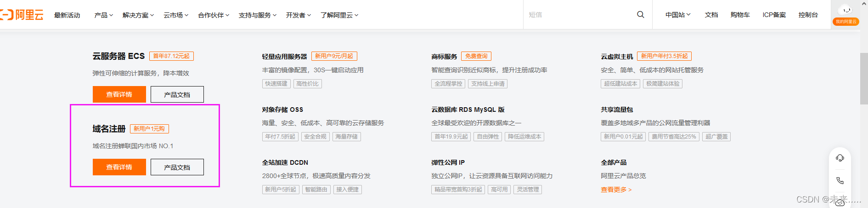Click the 精品带宽首购3折起 tag
The height and width of the screenshot is (208, 868).
458,190
